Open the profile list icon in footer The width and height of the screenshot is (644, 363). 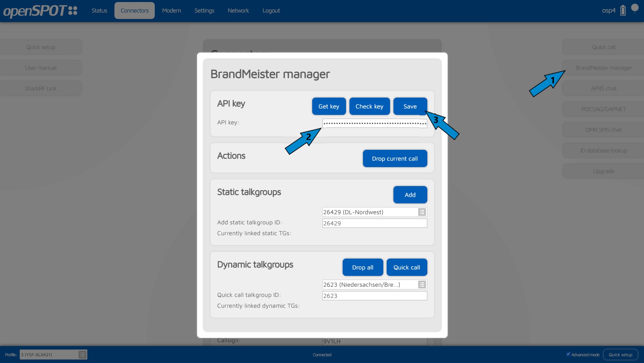pyautogui.click(x=82, y=355)
